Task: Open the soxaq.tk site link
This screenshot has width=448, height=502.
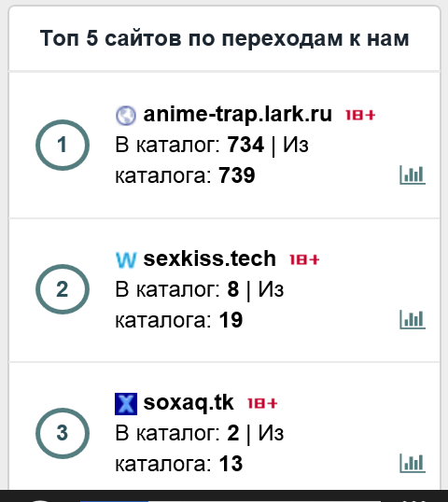Action: point(189,403)
